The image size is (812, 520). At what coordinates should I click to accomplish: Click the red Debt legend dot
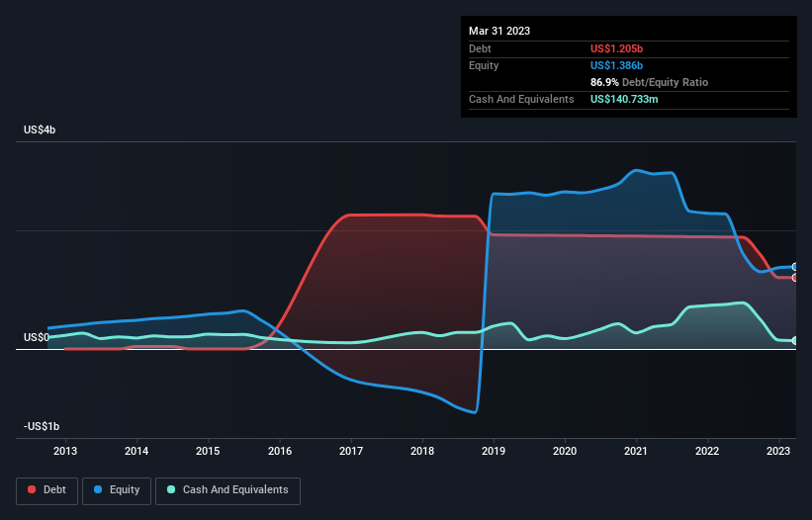tap(32, 489)
